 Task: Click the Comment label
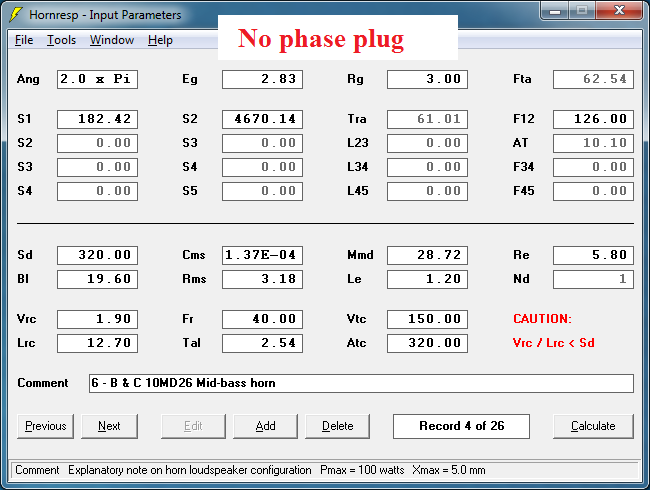coord(43,383)
